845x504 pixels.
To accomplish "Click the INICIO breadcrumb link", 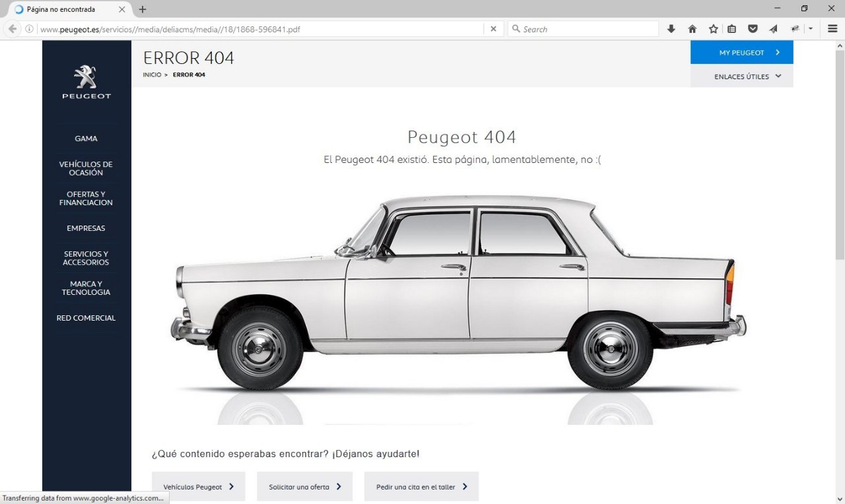I will tap(152, 75).
